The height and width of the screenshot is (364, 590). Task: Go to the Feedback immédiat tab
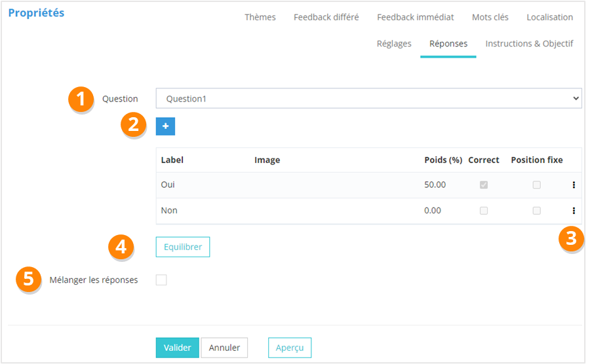click(x=415, y=17)
